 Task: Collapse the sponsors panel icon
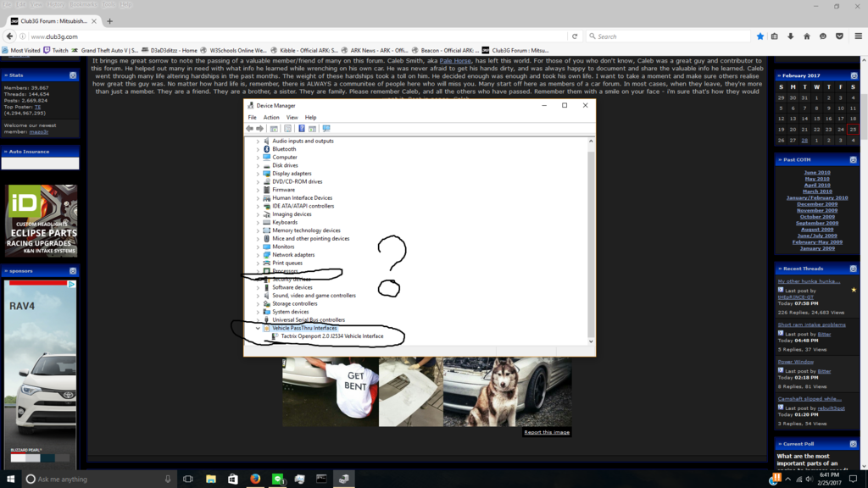(73, 271)
